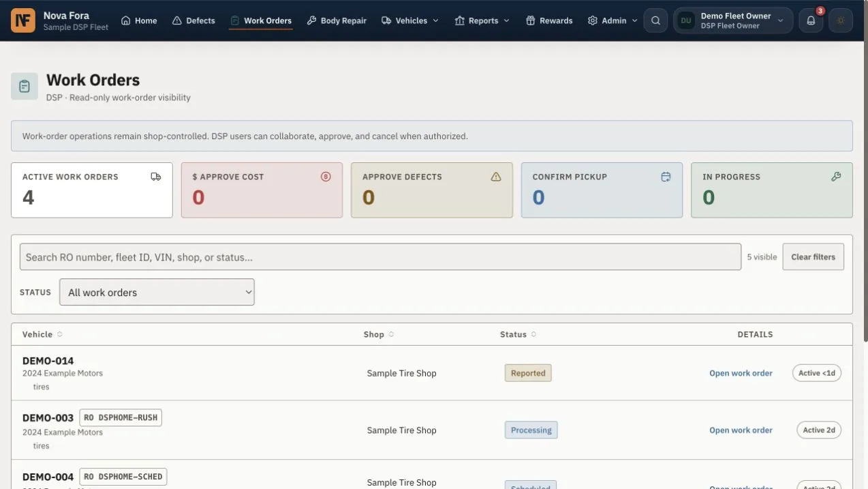The width and height of the screenshot is (868, 489).
Task: Open the Defects navigation item
Action: pos(193,20)
